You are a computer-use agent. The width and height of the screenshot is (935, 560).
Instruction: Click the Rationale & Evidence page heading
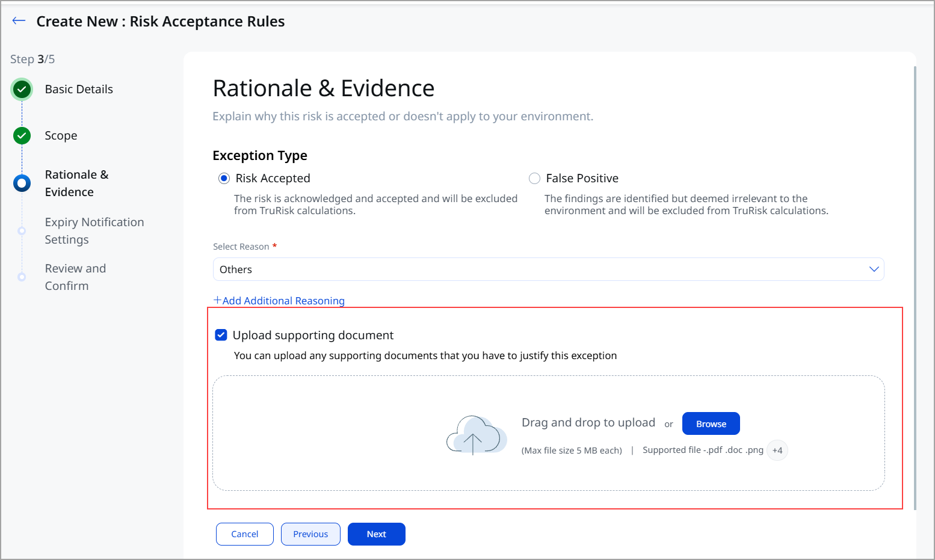click(324, 88)
